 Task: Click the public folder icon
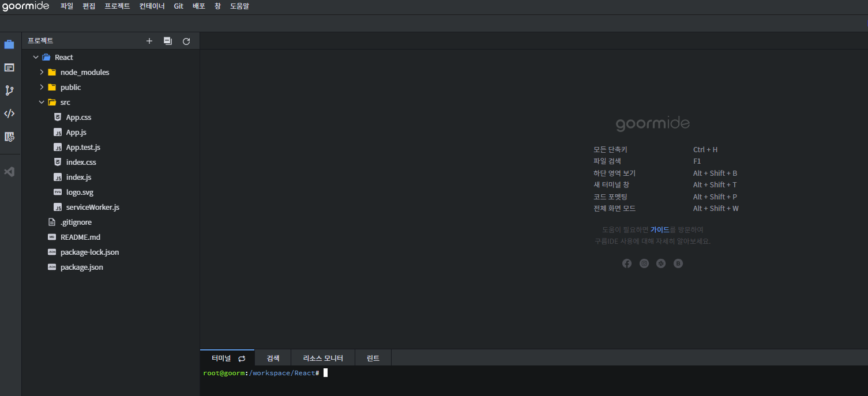point(52,87)
